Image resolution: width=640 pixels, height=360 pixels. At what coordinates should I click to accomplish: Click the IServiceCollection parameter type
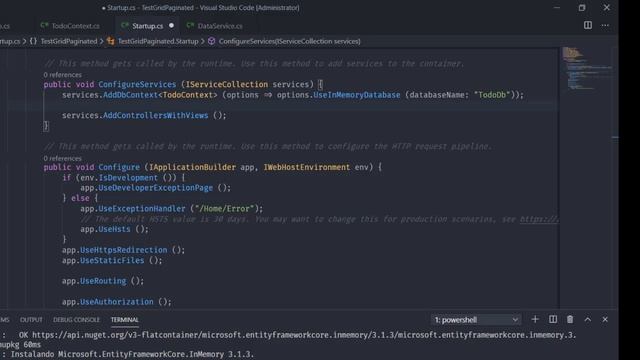coord(227,84)
